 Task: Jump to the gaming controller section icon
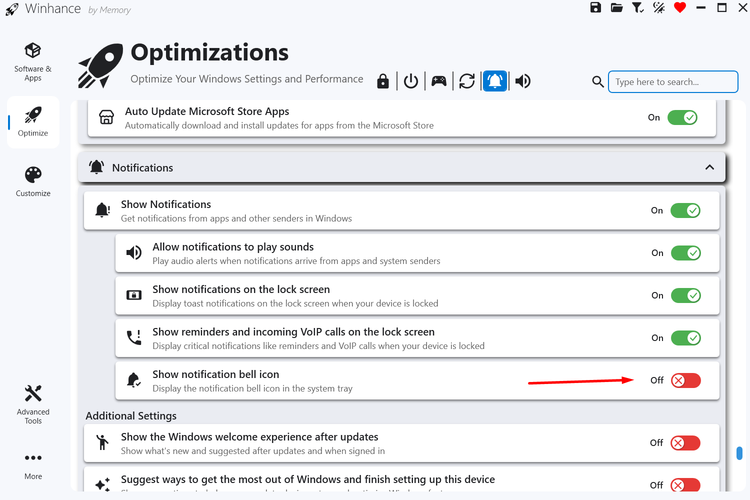439,82
